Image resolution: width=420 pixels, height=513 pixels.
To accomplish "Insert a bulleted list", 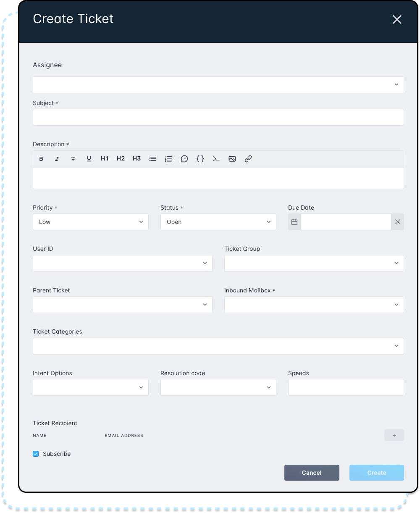I will 152,159.
